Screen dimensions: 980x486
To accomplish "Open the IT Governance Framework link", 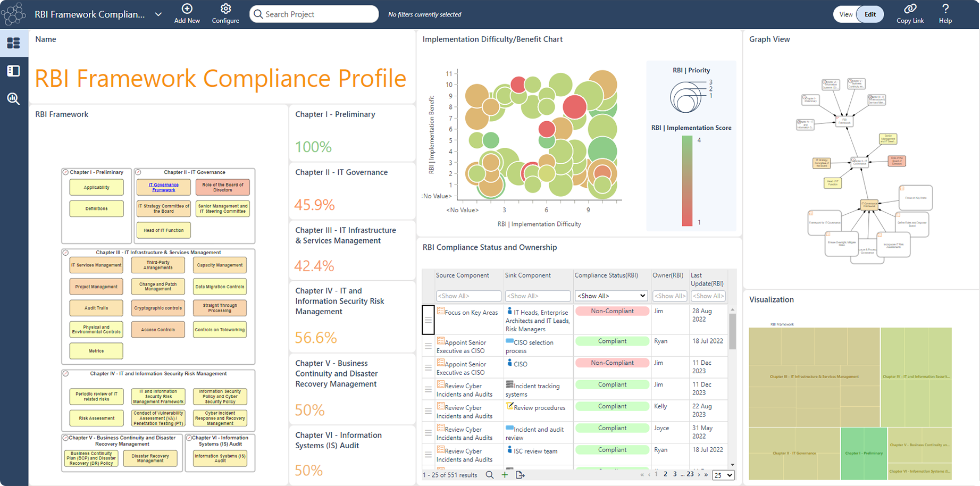I will 163,187.
